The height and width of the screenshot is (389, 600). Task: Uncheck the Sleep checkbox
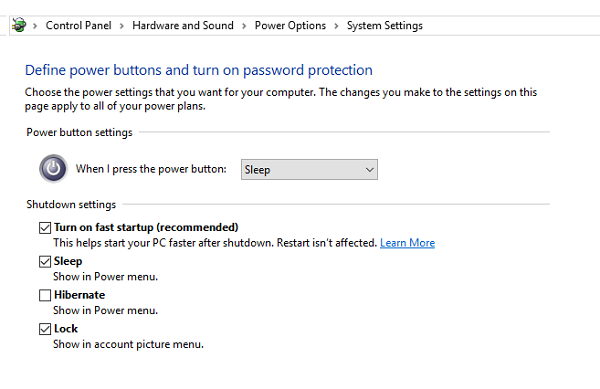pyautogui.click(x=45, y=261)
